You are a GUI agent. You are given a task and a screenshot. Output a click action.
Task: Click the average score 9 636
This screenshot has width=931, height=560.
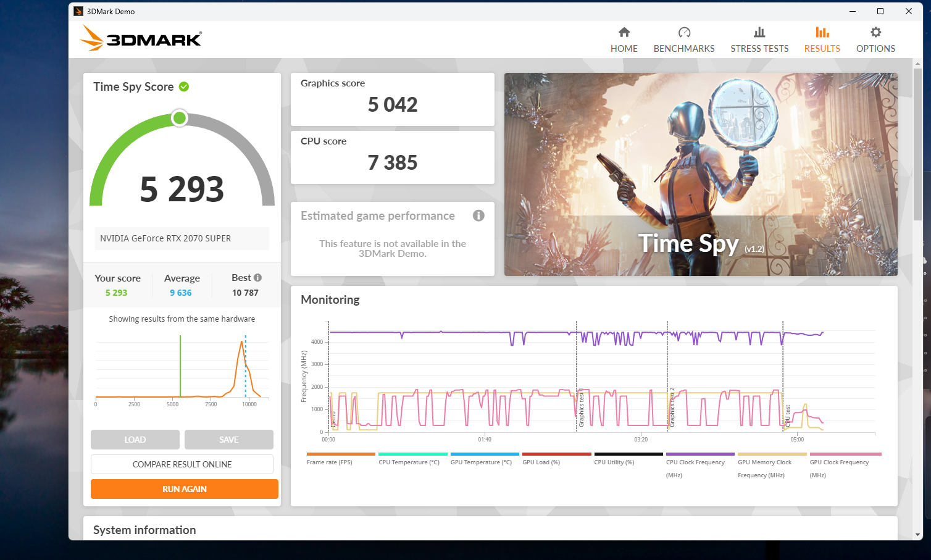[x=181, y=293]
